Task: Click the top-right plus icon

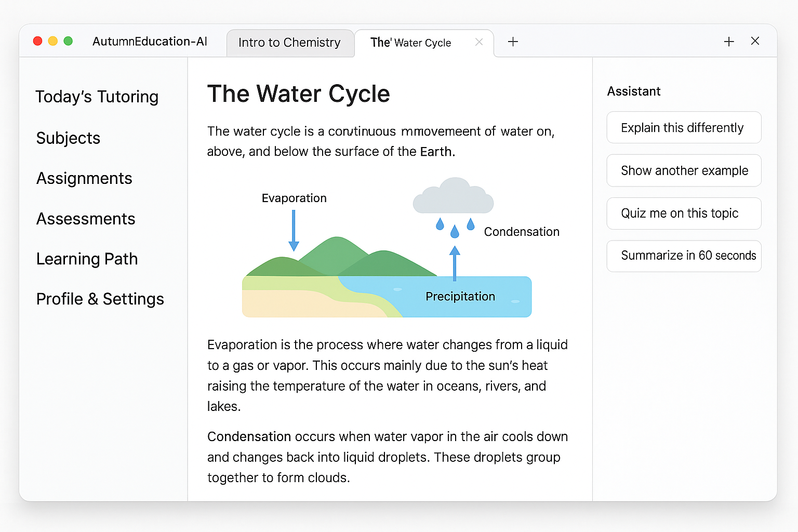Action: (729, 41)
